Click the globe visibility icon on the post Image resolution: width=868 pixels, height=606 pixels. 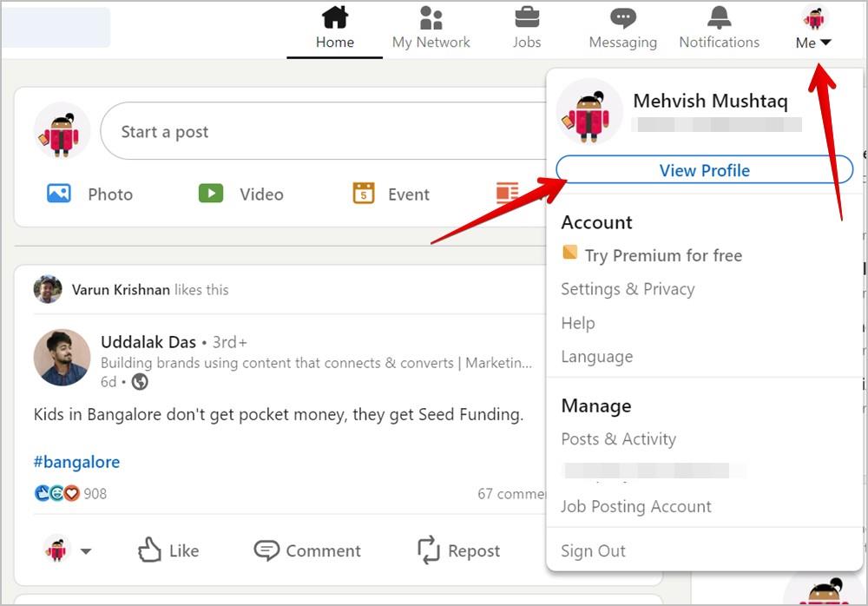click(x=140, y=382)
